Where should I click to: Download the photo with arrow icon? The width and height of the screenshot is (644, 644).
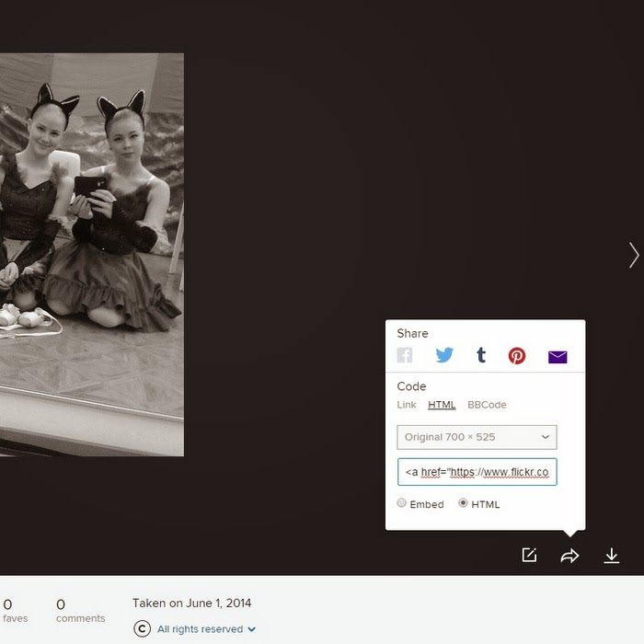coord(611,556)
